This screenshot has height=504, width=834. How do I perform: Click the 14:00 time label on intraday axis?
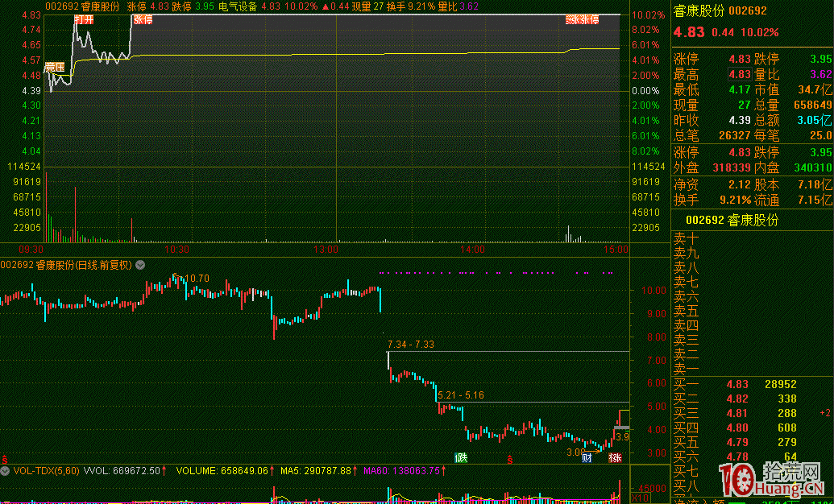[472, 250]
